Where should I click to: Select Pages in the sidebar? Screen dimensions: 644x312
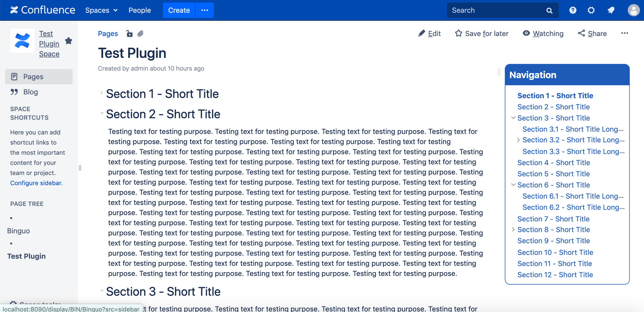pos(39,77)
